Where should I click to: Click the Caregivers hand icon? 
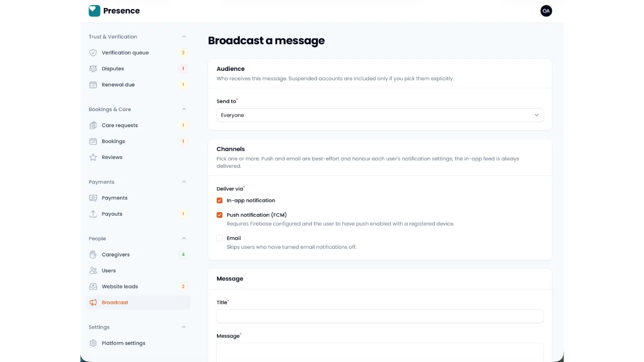[x=93, y=254]
